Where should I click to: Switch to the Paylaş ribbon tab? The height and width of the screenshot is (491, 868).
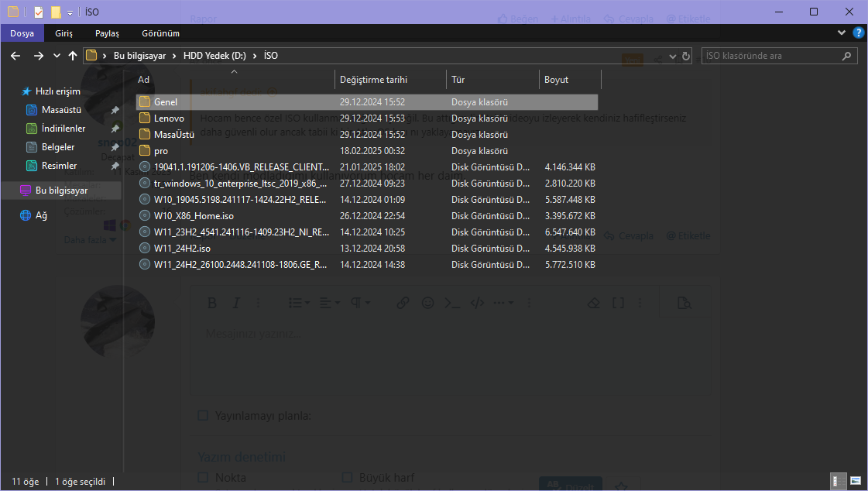tap(107, 33)
